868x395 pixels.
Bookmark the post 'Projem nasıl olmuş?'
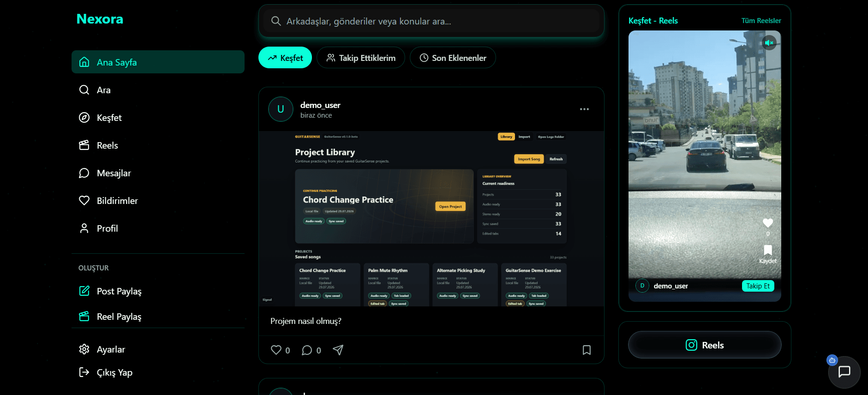(587, 350)
